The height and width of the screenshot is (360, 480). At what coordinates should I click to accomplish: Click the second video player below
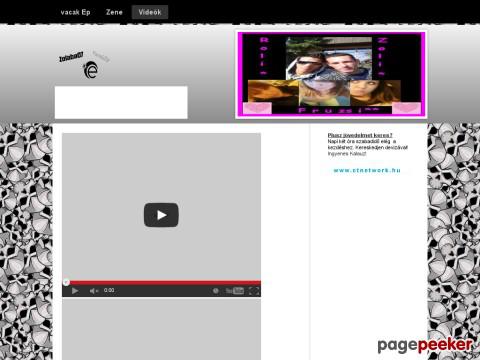pos(161,329)
